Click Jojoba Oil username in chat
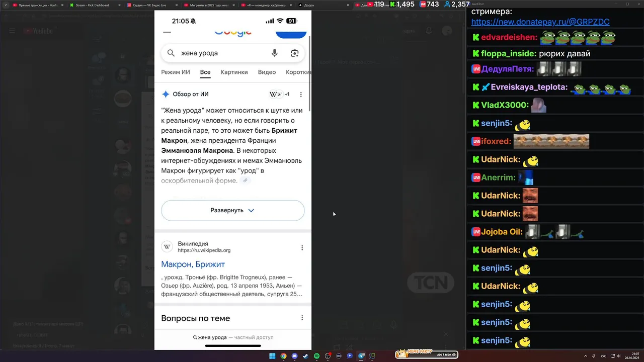The height and width of the screenshot is (362, 644). (502, 232)
